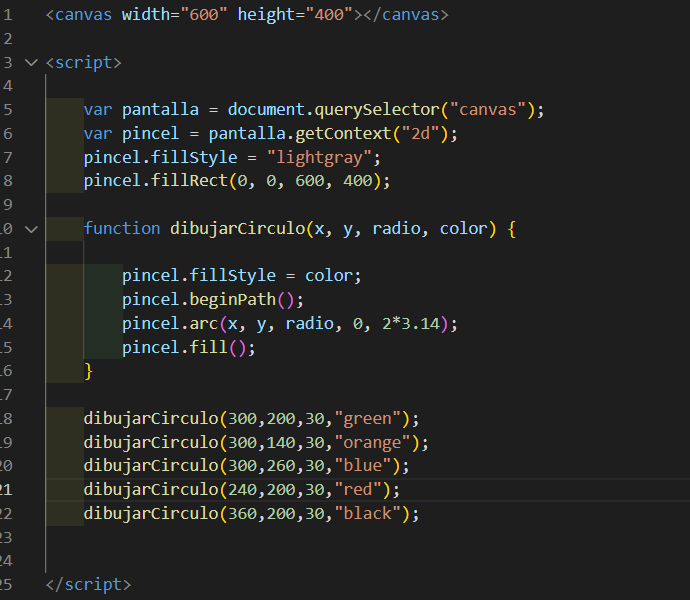Click the "2d" string argument
Image resolution: width=690 pixels, height=600 pixels.
(420, 133)
